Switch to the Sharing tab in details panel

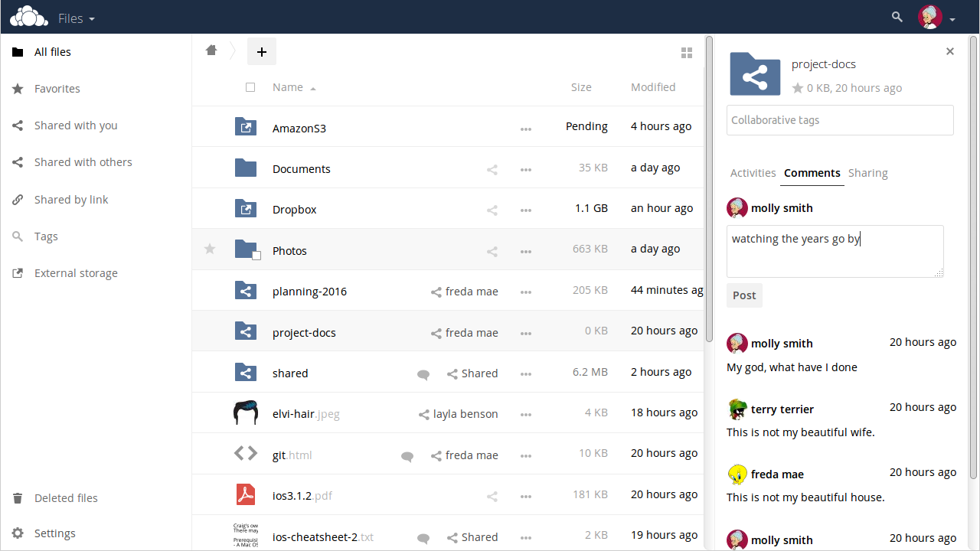867,173
